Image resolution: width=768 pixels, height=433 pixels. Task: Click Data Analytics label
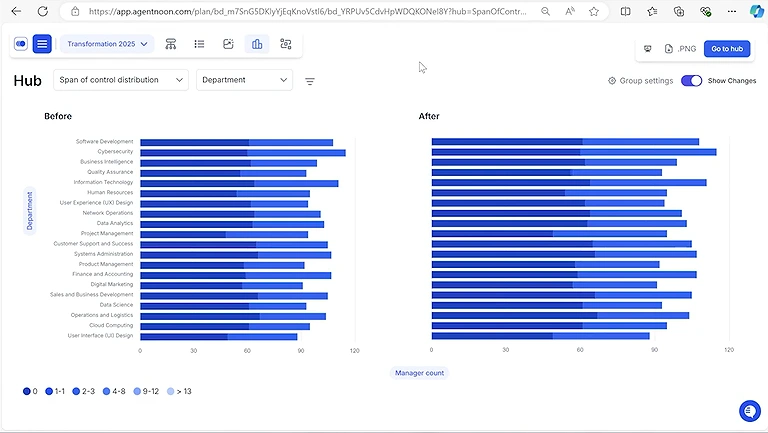click(115, 223)
